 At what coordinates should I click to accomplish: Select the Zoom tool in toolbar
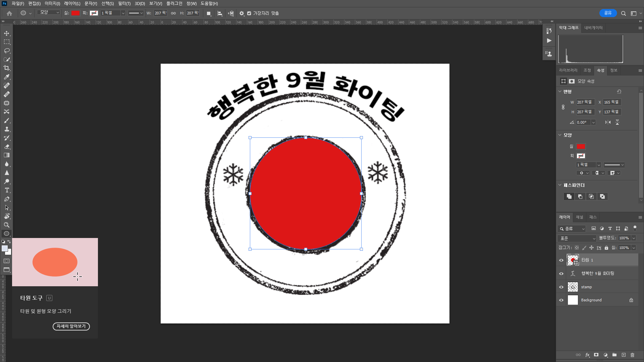7,225
